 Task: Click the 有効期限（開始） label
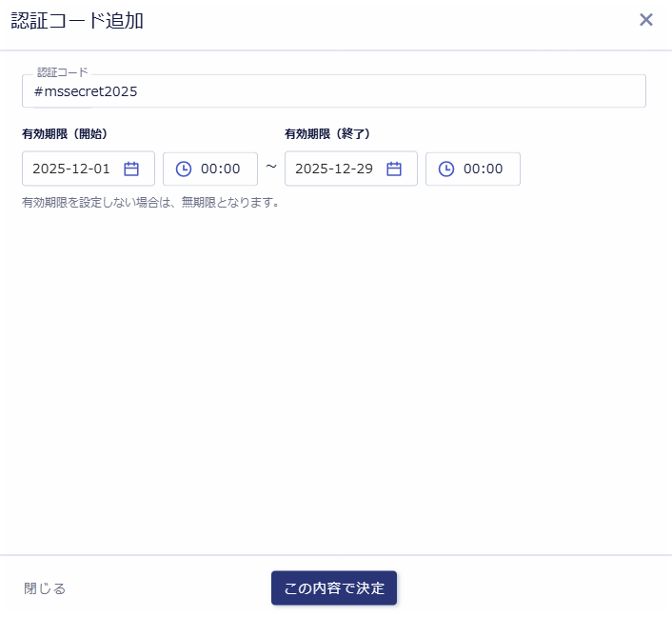coord(65,134)
